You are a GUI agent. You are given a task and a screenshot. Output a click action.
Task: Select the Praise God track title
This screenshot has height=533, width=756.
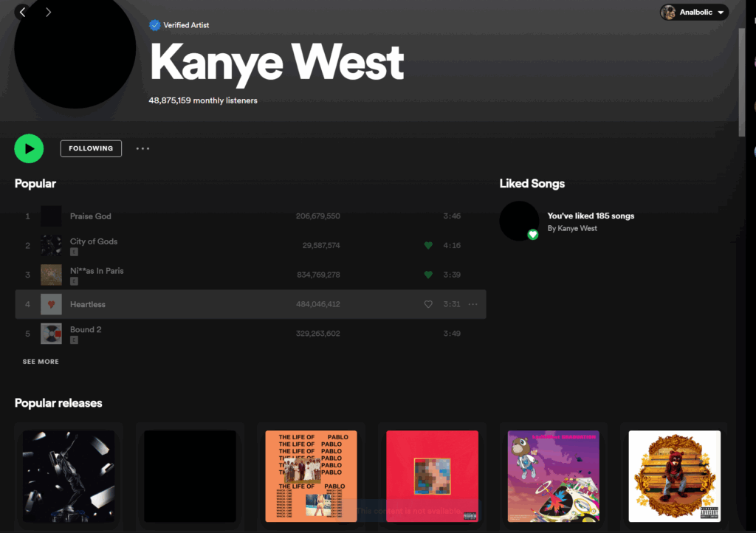(x=91, y=216)
